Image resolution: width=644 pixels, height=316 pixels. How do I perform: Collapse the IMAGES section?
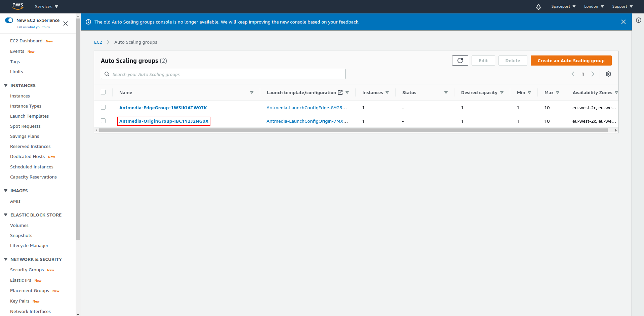[6, 191]
